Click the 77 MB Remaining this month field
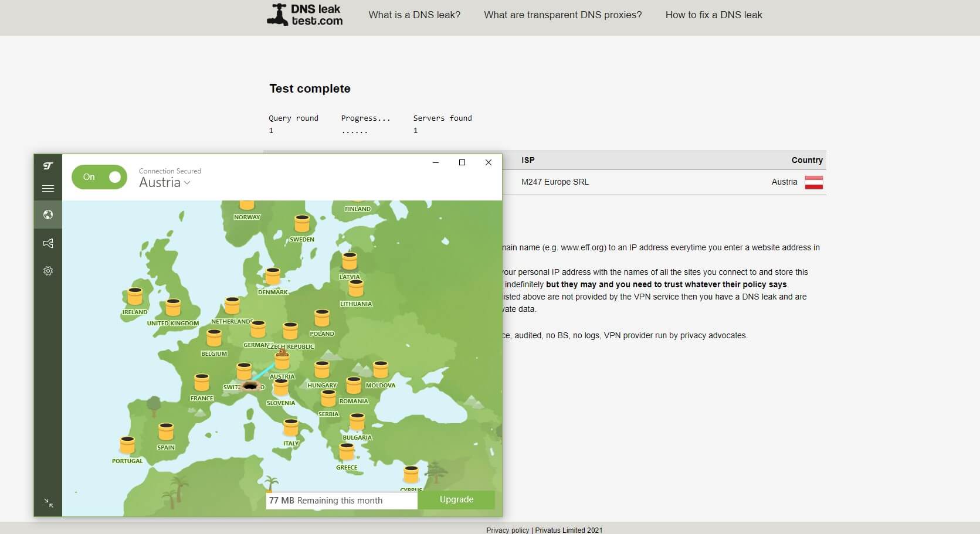Image resolution: width=980 pixels, height=534 pixels. coord(342,501)
